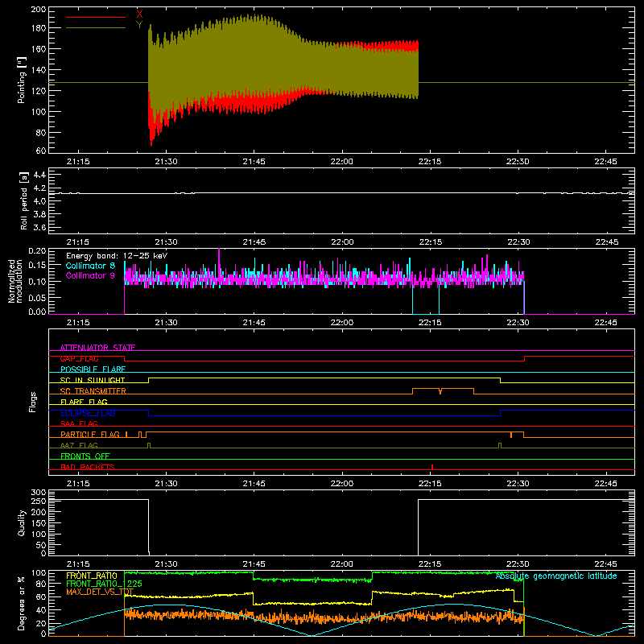
Task: Click the "0.20" tick on modulation axis
Action: click(x=37, y=250)
